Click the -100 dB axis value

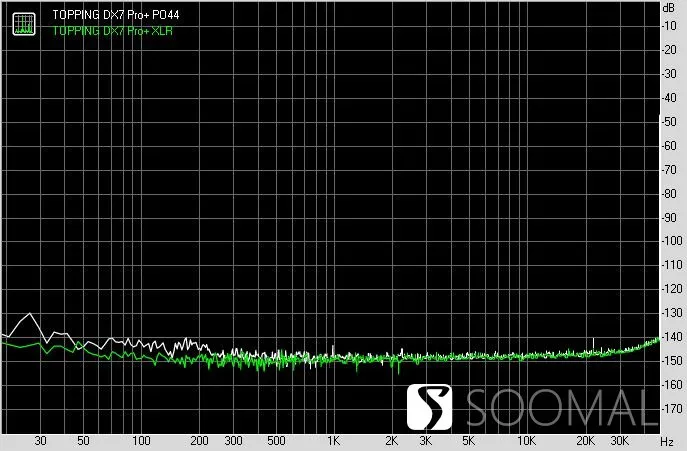coord(672,241)
